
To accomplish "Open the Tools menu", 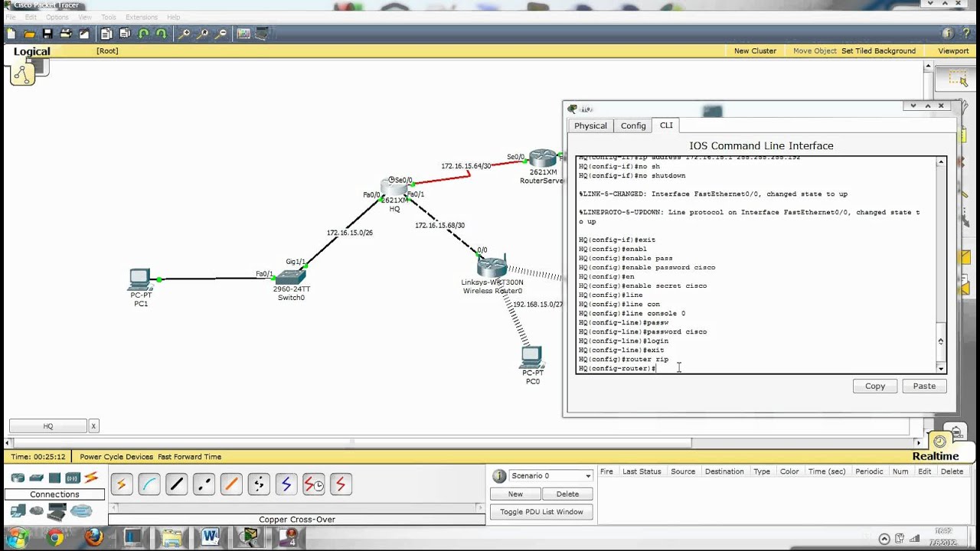I will click(109, 17).
